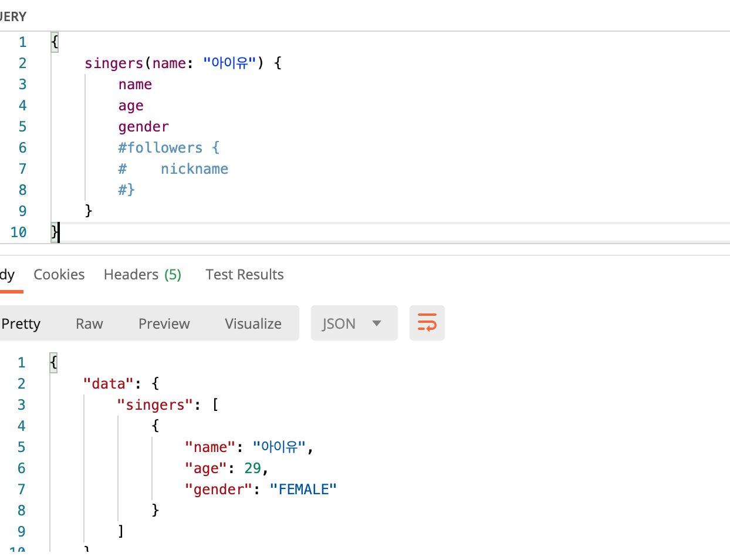This screenshot has width=730, height=560.
Task: Click the "아이유" value in the response
Action: (x=279, y=447)
